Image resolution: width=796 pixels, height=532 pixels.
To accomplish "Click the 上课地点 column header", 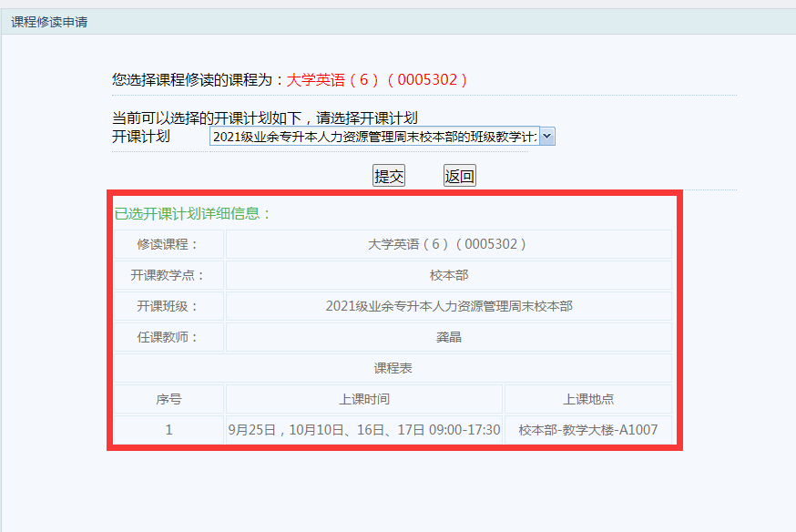I will [x=588, y=399].
